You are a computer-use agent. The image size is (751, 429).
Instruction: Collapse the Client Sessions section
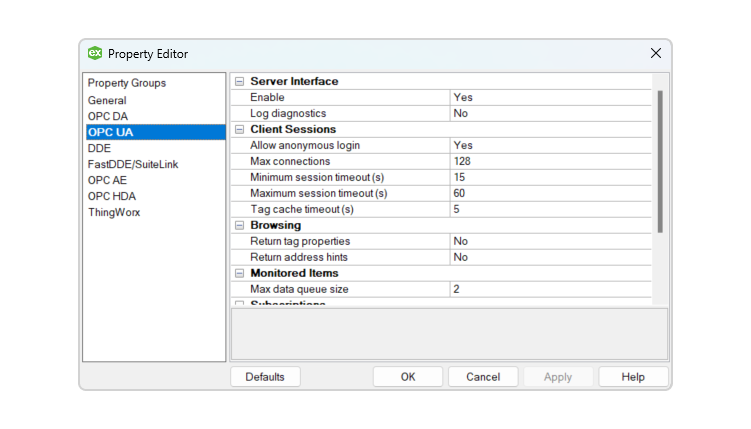tap(239, 130)
